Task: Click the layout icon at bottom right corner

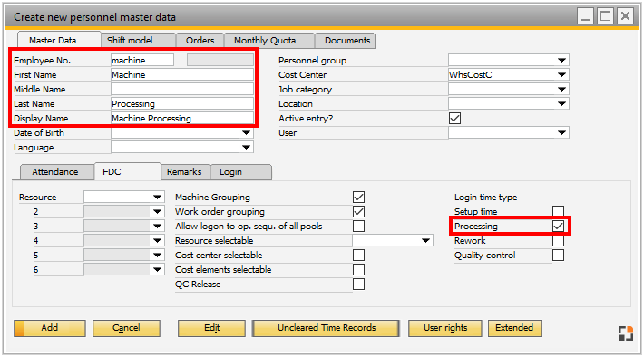Action: (626, 333)
